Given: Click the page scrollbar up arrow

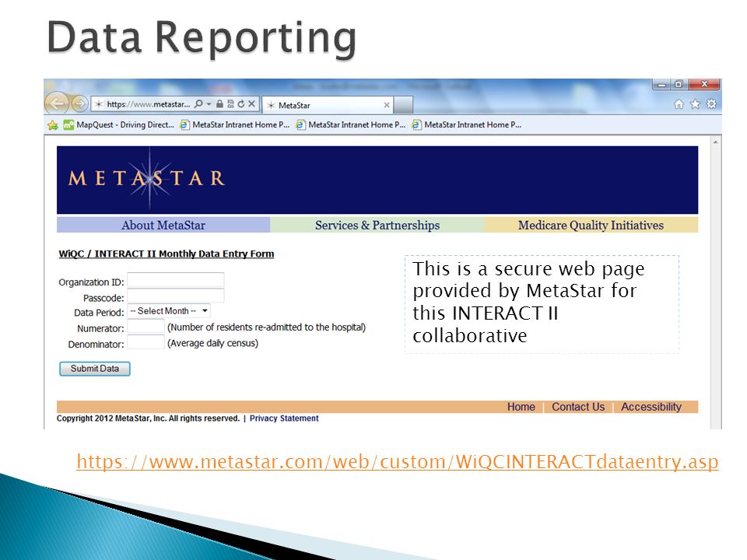Looking at the screenshot, I should [x=716, y=142].
